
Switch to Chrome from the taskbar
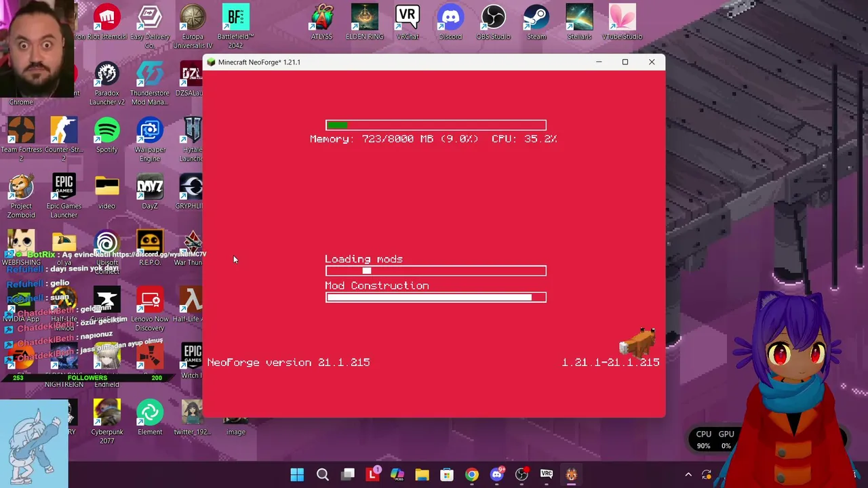[472, 474]
